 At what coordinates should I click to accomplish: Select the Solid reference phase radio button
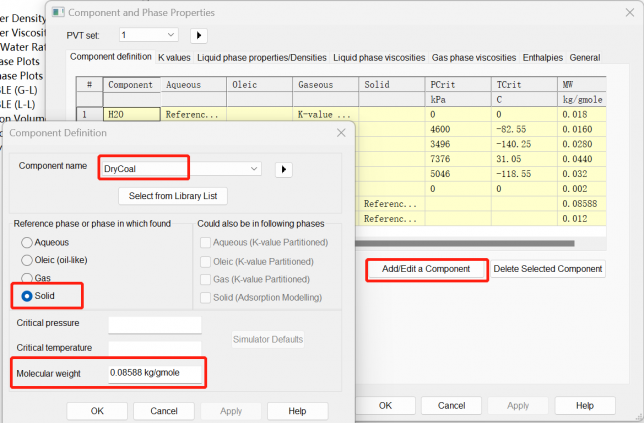27,297
